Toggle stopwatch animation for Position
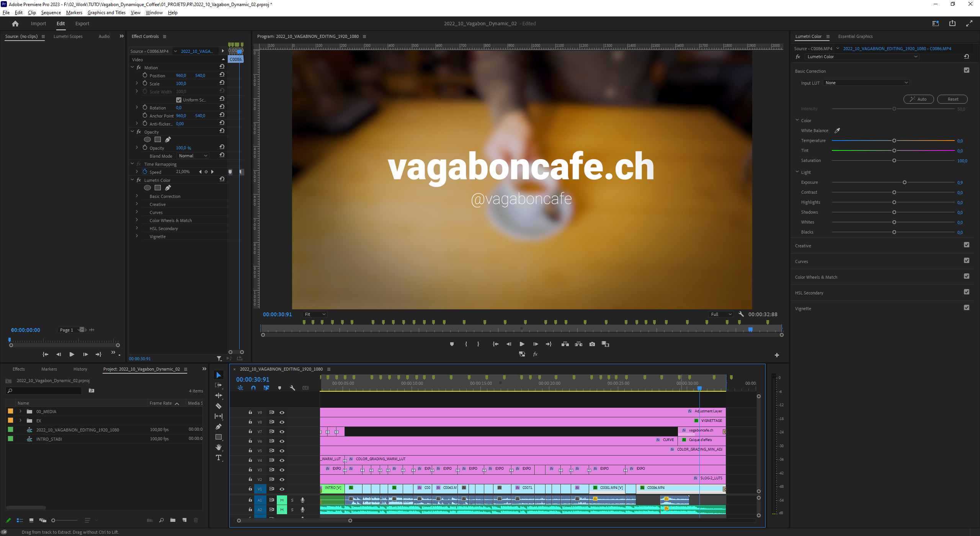This screenshot has width=980, height=536. [145, 75]
